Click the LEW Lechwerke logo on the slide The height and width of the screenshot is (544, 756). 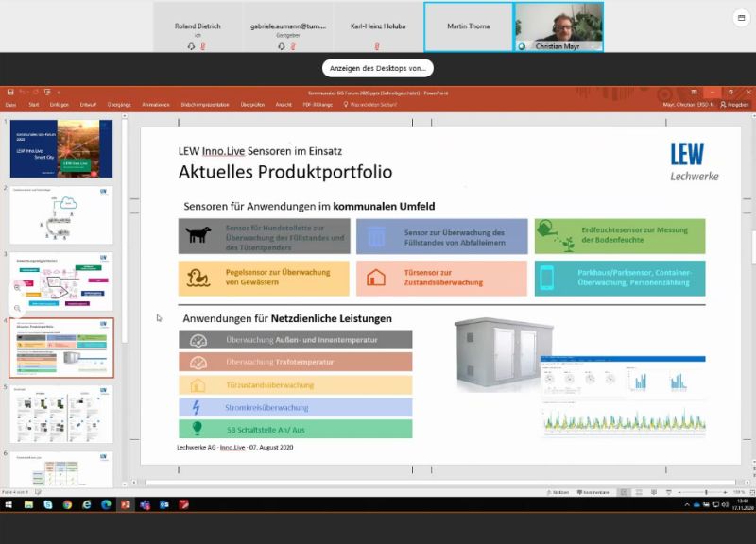pyautogui.click(x=694, y=161)
